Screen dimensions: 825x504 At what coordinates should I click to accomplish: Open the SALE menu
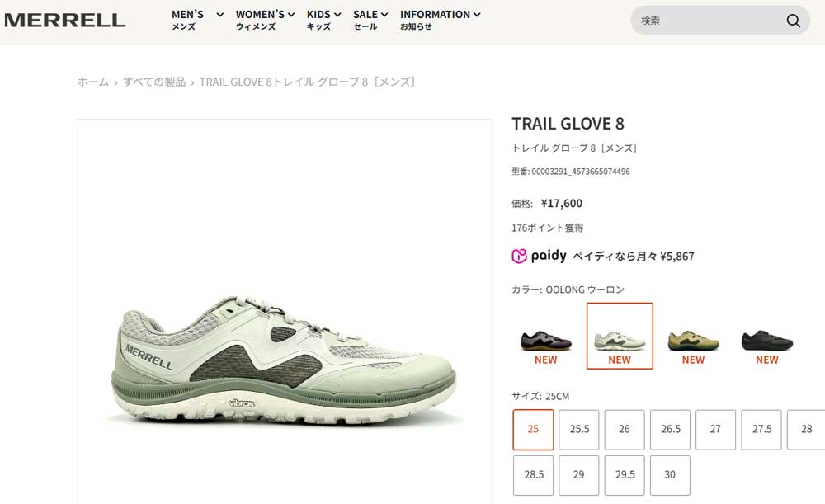click(370, 20)
